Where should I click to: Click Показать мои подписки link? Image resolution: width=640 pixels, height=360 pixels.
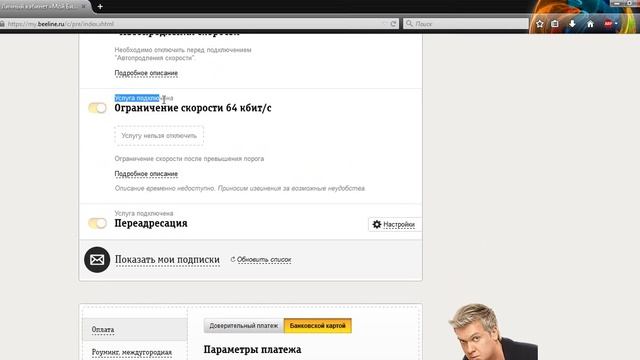point(167,260)
